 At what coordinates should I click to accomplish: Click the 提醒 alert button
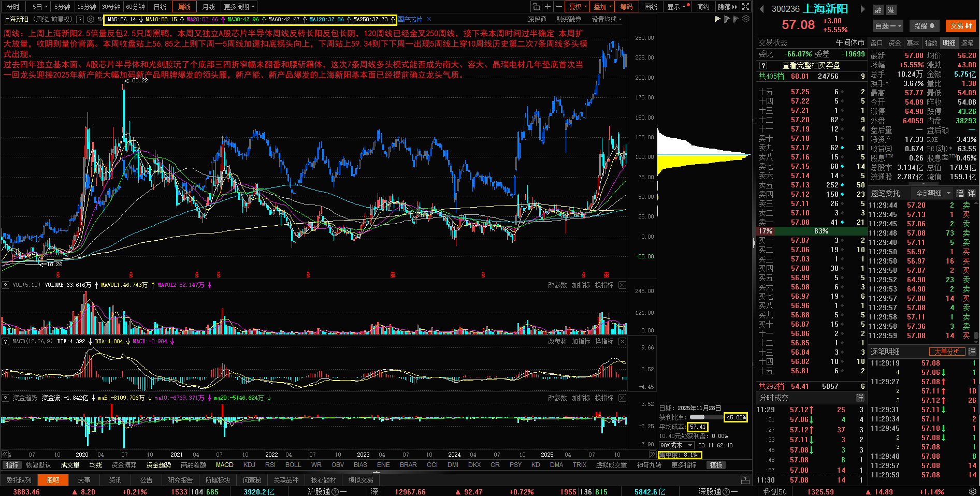(924, 26)
